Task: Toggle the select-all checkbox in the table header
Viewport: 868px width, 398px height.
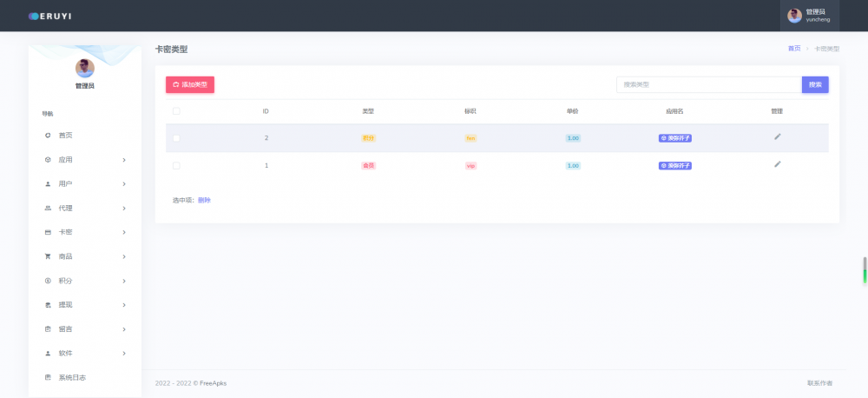Action: pos(176,111)
